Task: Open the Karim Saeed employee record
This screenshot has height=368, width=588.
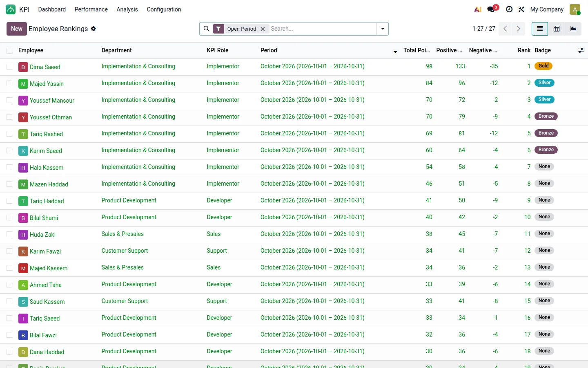Action: 46,151
